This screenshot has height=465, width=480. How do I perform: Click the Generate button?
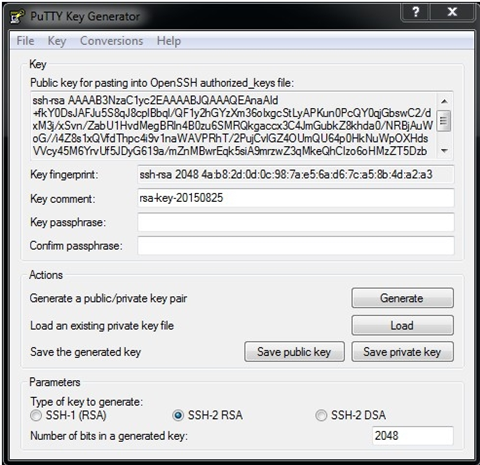pyautogui.click(x=402, y=298)
